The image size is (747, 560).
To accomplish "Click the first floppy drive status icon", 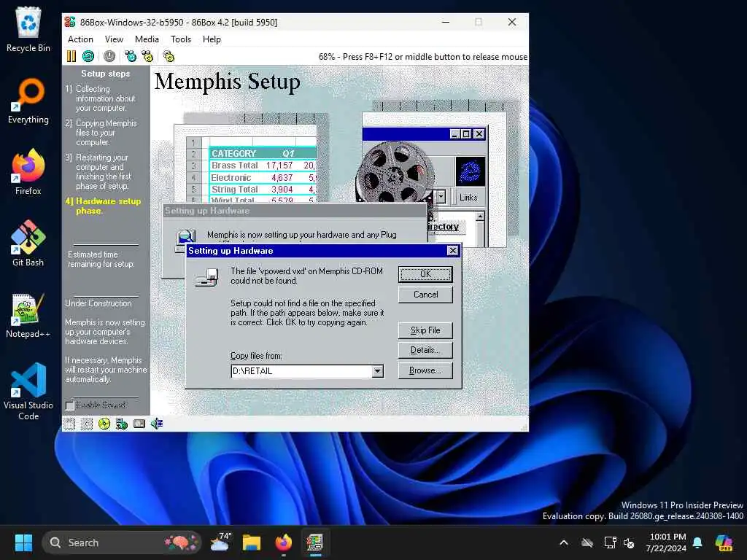I will 69,424.
